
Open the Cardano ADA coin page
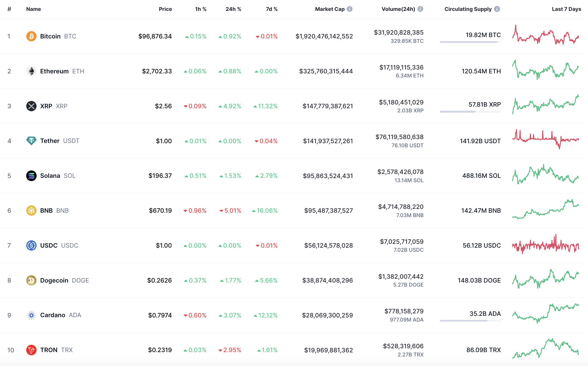tap(53, 315)
